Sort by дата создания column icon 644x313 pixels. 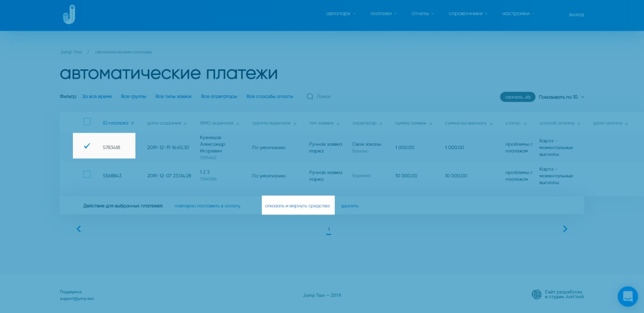point(185,123)
